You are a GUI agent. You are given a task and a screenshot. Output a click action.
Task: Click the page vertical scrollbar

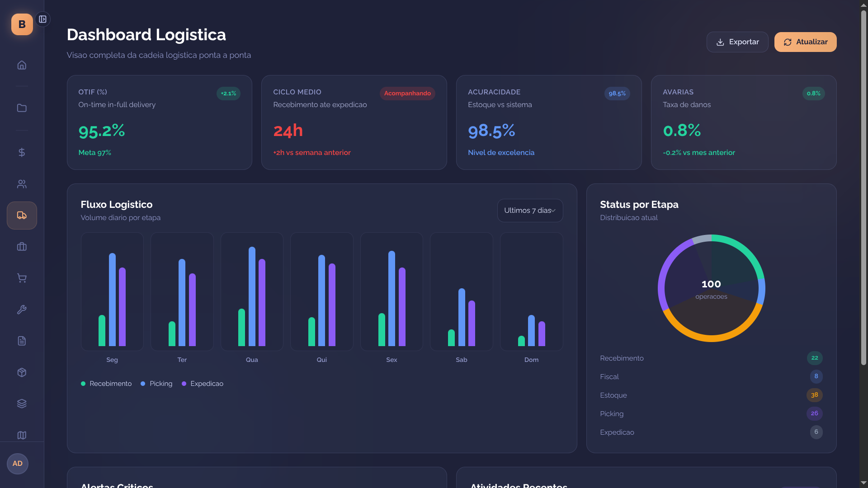pos(863,188)
